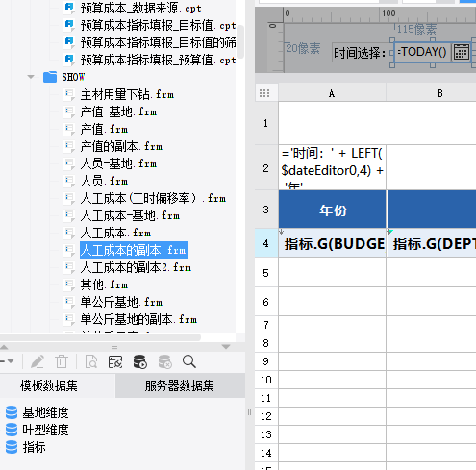Select row header 4

[x=265, y=243]
